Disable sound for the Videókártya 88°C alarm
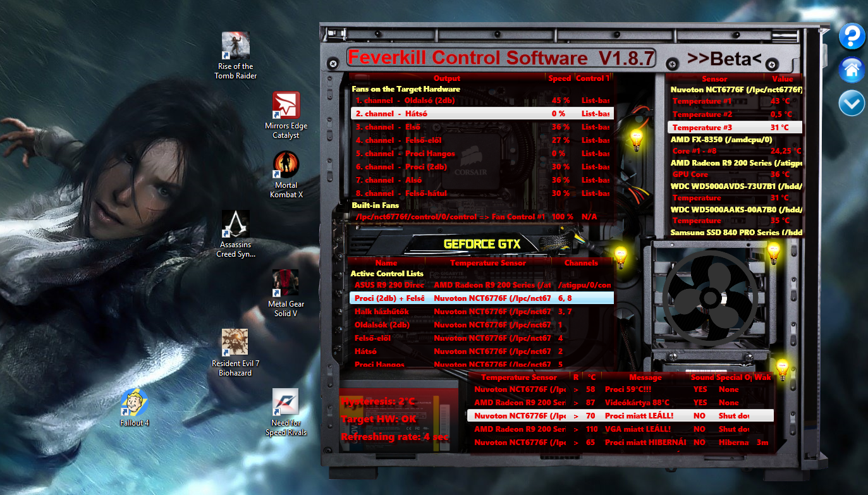Viewport: 868px width, 495px height. (699, 402)
